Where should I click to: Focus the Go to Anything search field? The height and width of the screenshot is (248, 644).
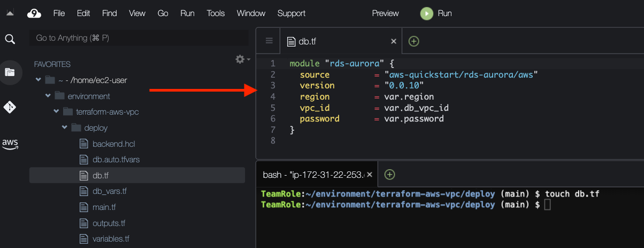click(139, 38)
